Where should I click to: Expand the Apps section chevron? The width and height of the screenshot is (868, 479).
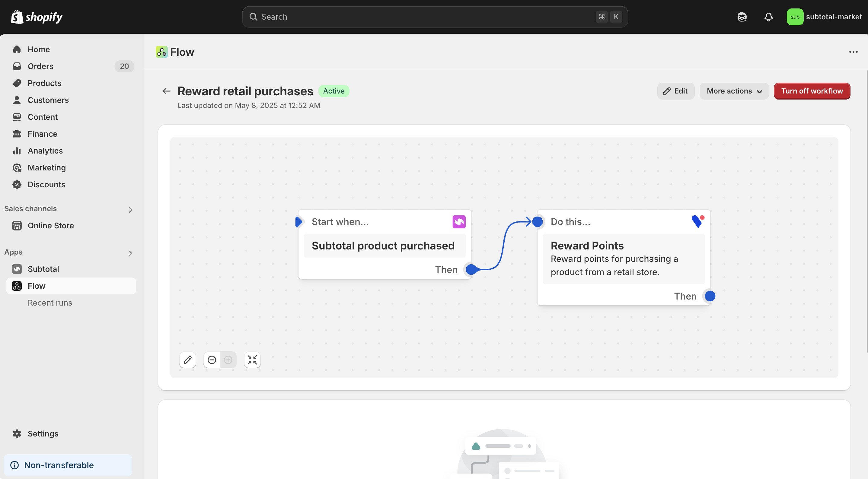[130, 253]
